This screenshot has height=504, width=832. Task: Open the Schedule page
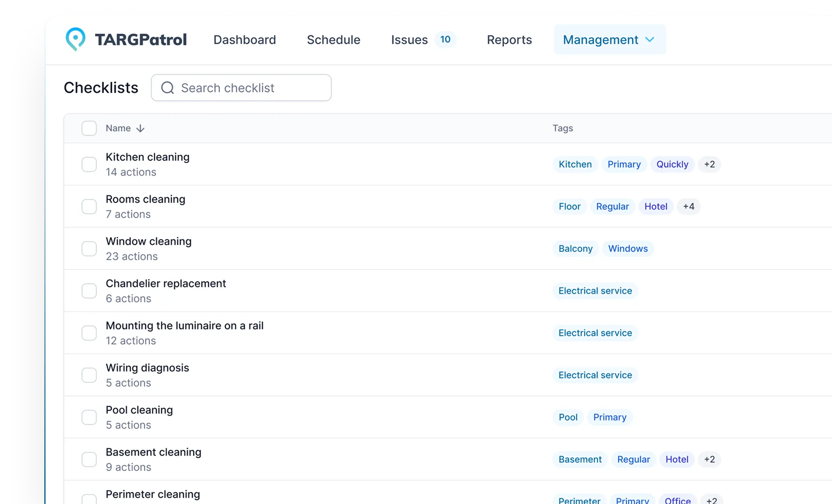[x=334, y=39]
